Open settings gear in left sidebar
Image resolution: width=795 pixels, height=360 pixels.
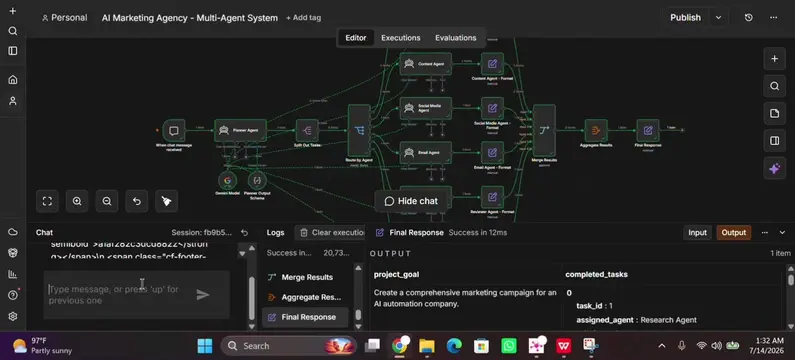pos(13,316)
